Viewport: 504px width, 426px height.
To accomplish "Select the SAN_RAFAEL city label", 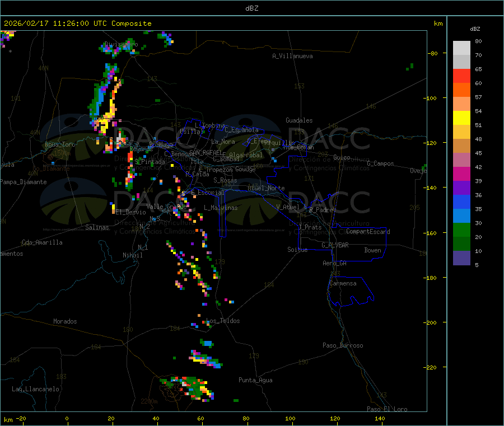I will [205, 152].
